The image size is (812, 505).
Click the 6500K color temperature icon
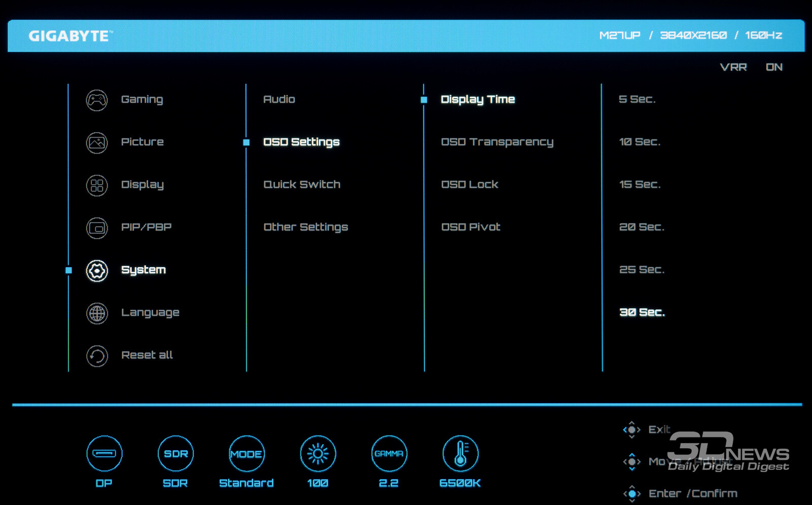click(x=460, y=453)
